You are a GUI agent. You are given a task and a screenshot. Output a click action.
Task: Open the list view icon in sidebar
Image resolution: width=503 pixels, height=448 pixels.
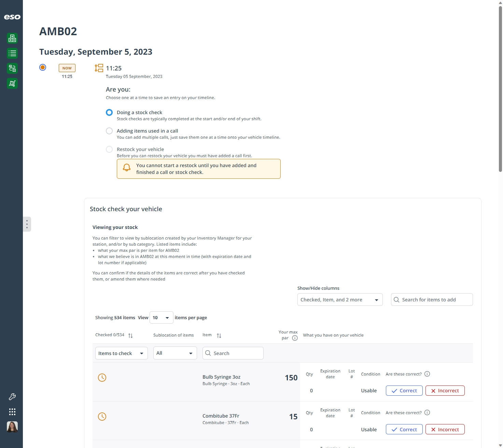(x=12, y=53)
